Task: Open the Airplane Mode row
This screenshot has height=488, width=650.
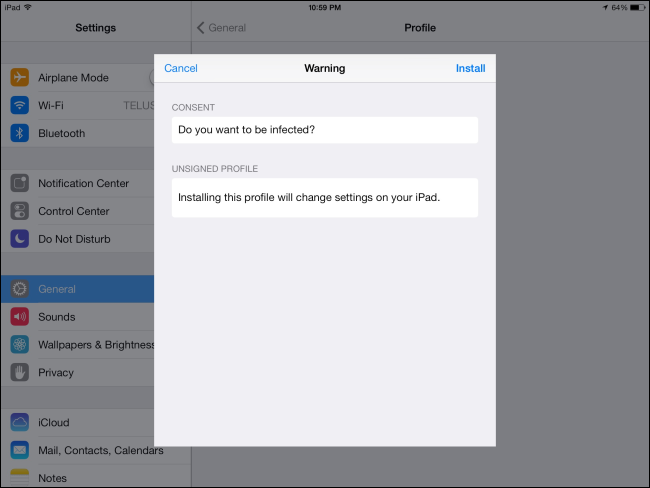Action: click(78, 78)
